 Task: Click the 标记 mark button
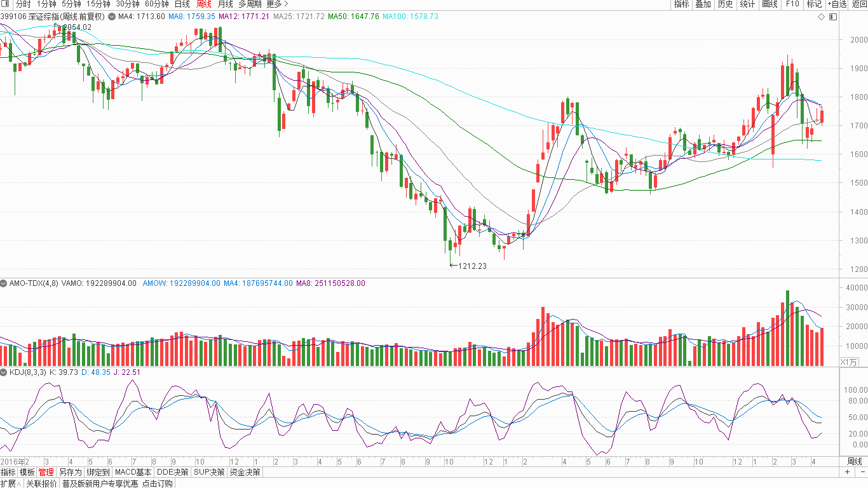[814, 4]
